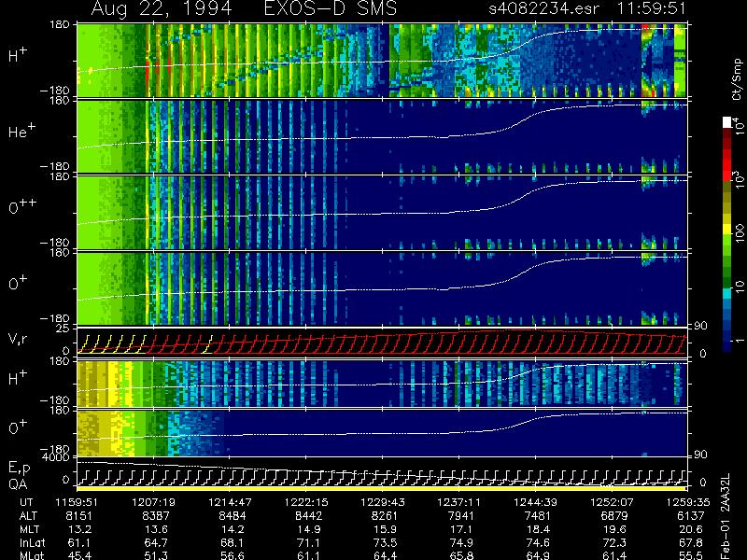Select the InLat value '67.8'
This screenshot has width=747, height=560.
tap(691, 542)
